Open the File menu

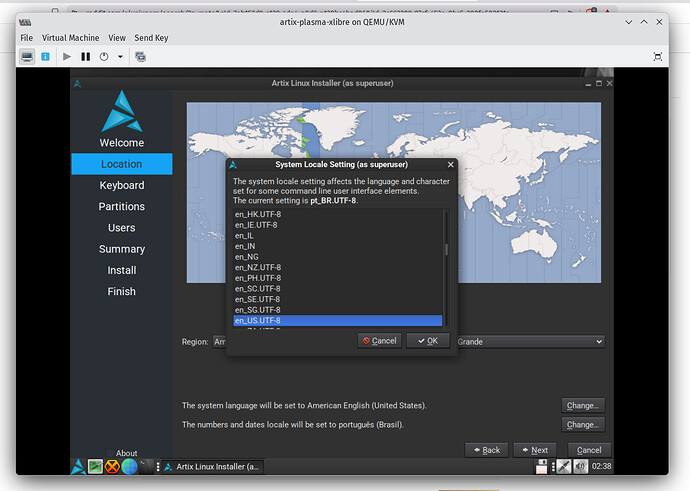(x=26, y=38)
